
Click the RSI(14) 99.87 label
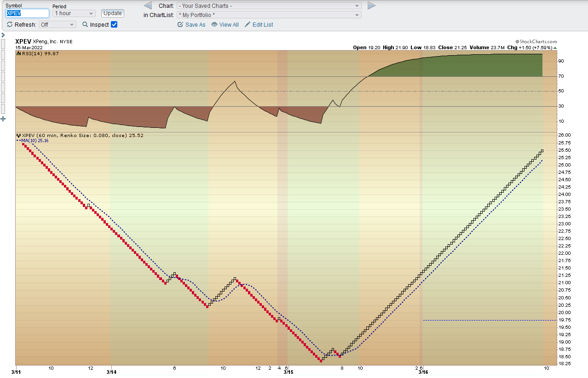(x=40, y=54)
